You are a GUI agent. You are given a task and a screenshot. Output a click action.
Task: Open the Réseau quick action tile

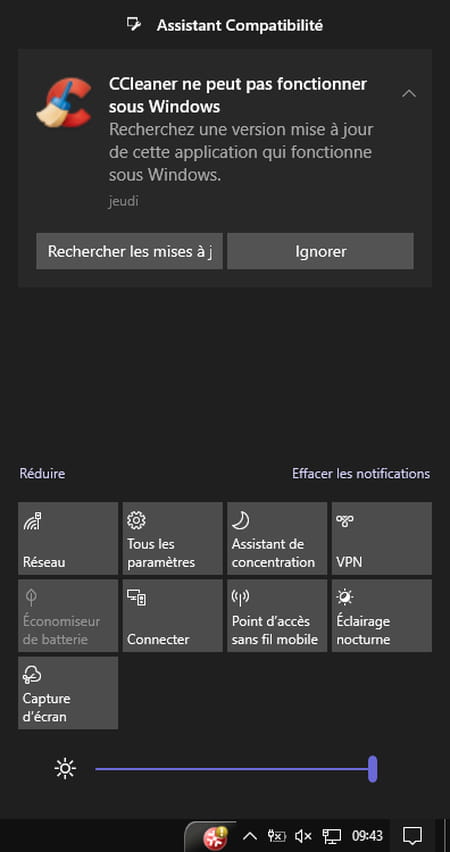click(x=68, y=538)
